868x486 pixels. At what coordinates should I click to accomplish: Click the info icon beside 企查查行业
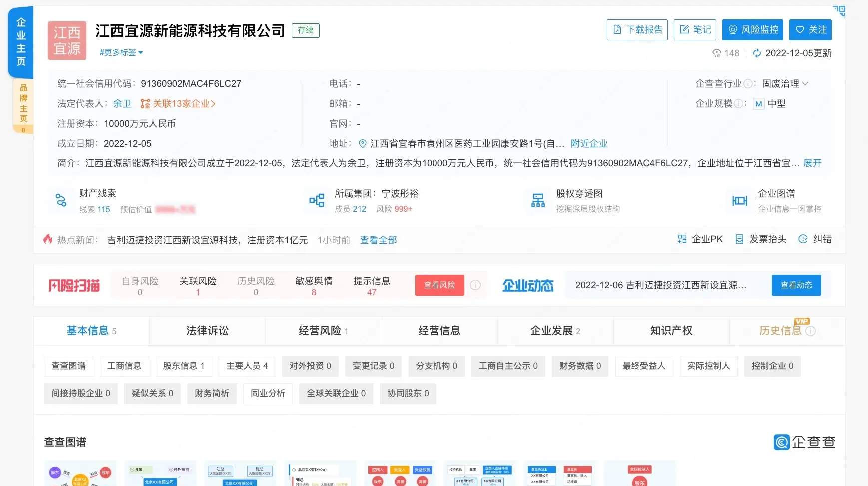[748, 84]
